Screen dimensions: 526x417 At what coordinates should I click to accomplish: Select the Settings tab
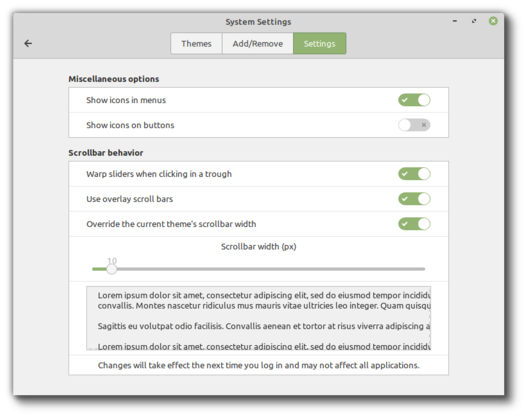pyautogui.click(x=319, y=44)
